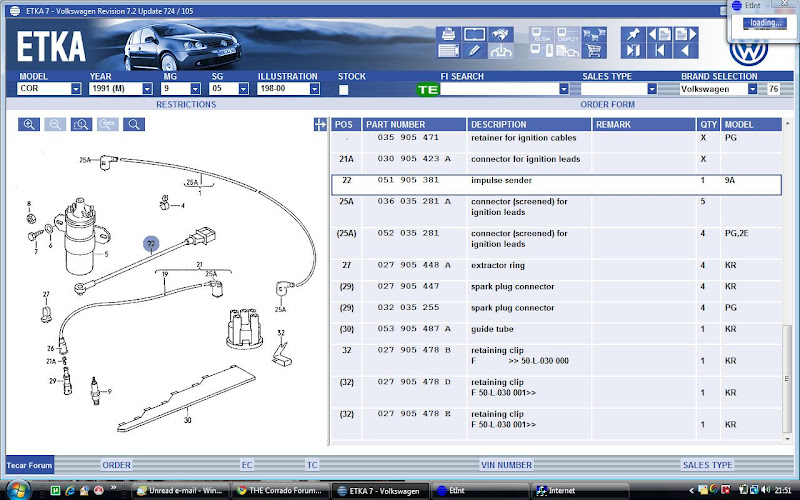The width and height of the screenshot is (800, 500).
Task: Click the pushpin icon in the toolbar
Action: point(633,33)
